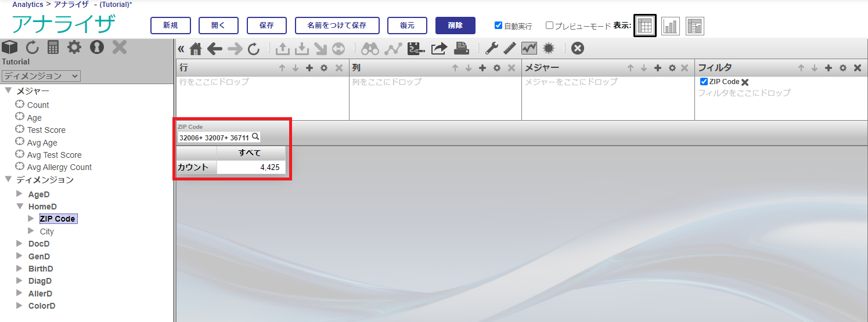
Task: Click the back arrow in pivot toolbar
Action: point(215,49)
